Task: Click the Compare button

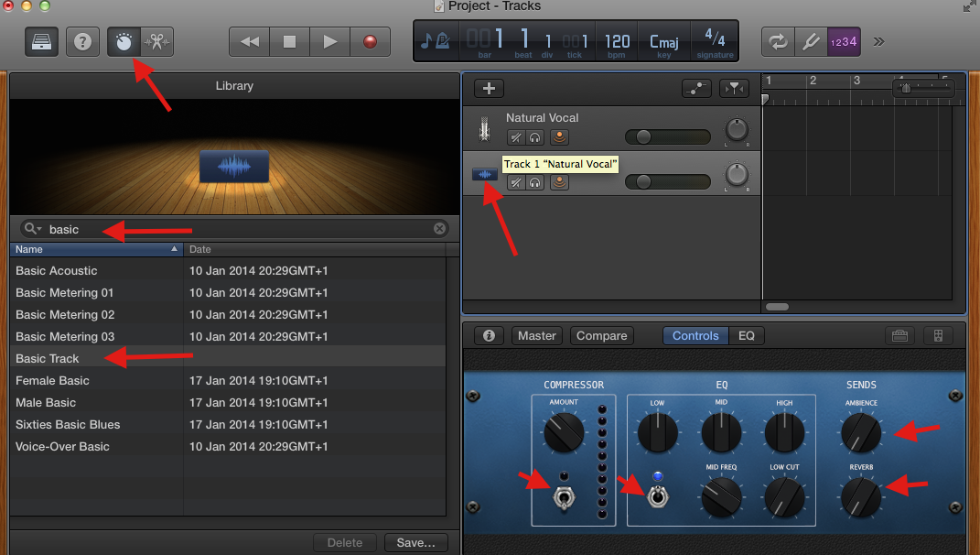Action: pos(601,335)
